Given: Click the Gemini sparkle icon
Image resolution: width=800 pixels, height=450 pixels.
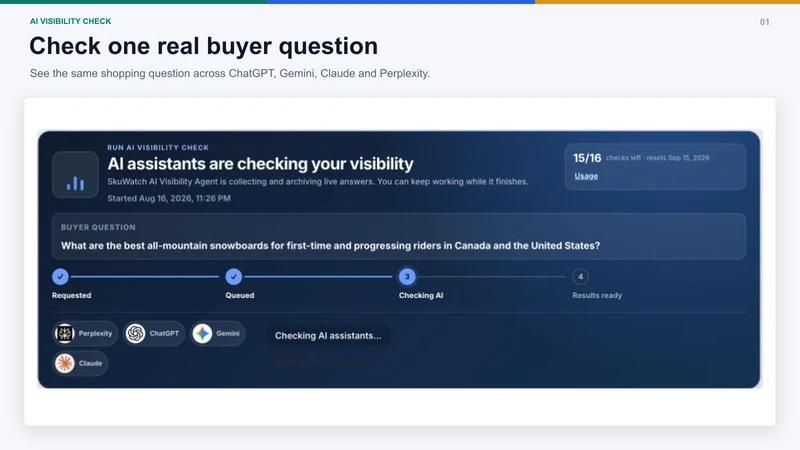Looking at the screenshot, I should 202,334.
